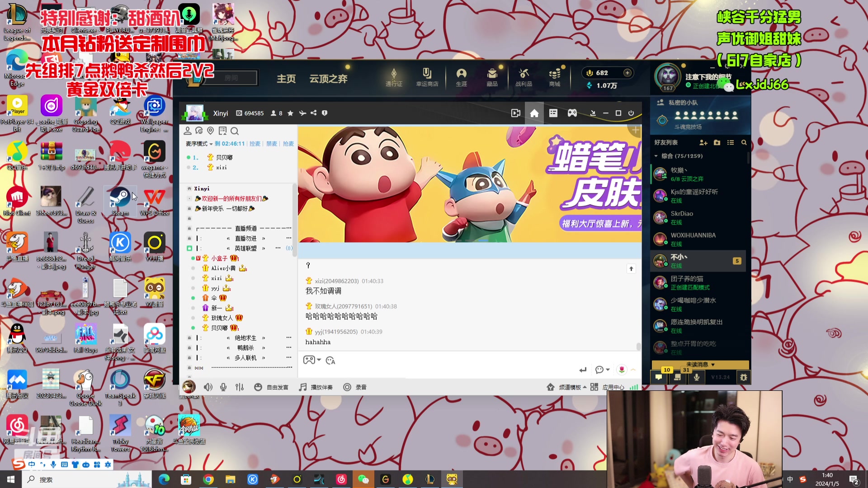Toggle YY speaker mute
Viewport: 868px width, 488px height.
(208, 387)
